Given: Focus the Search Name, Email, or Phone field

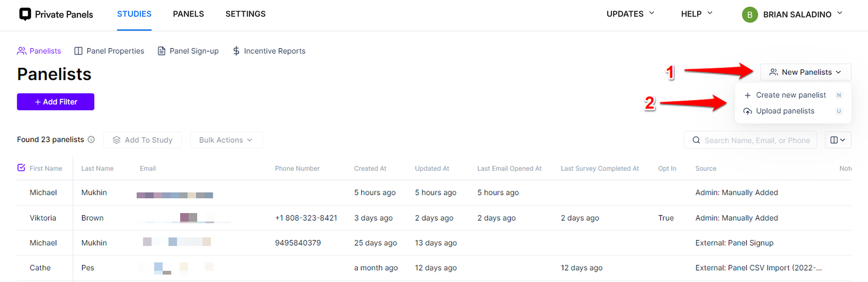Looking at the screenshot, I should [x=750, y=140].
